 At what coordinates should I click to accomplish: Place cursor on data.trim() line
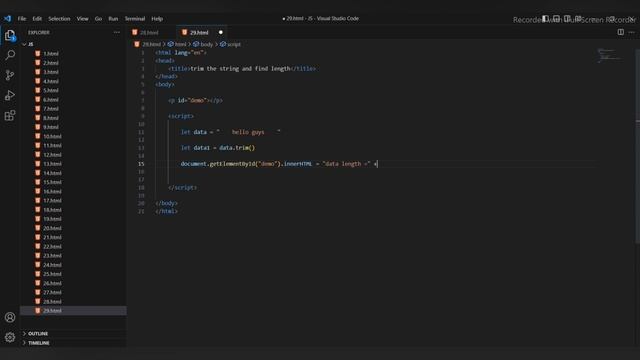(218, 148)
